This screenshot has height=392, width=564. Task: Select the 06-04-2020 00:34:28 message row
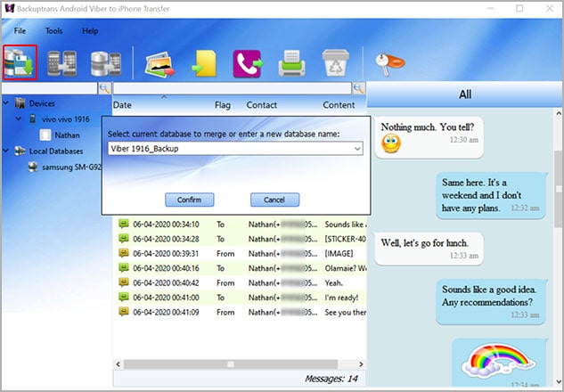[x=241, y=239]
